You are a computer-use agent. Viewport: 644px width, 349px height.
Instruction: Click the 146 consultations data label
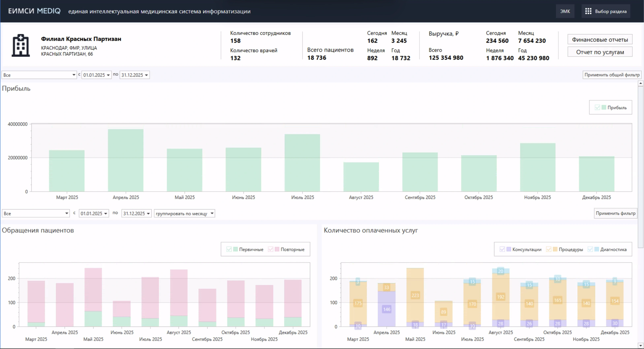[x=387, y=309]
